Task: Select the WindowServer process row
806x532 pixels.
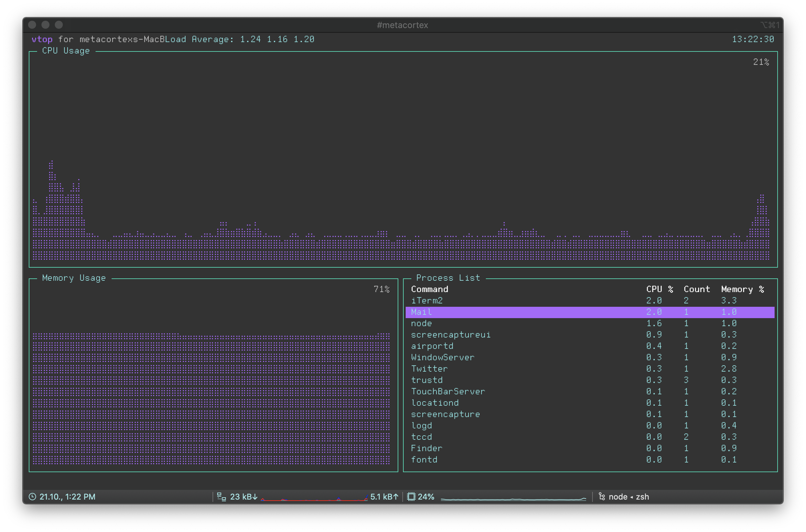Action: pos(590,358)
